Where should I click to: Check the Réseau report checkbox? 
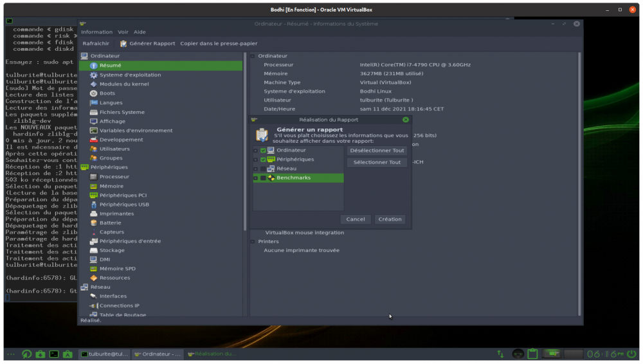click(263, 169)
